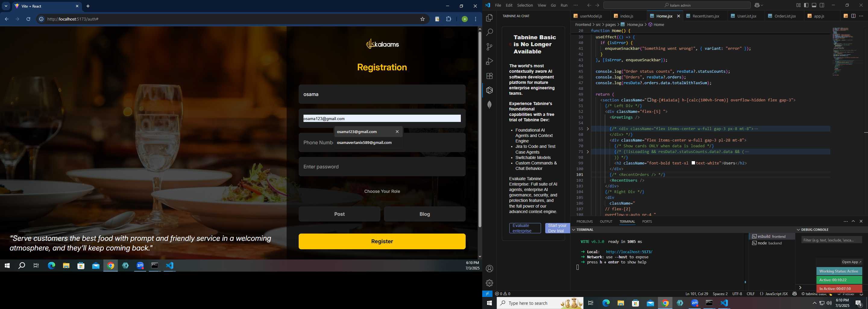View site information icon in address bar

pyautogui.click(x=41, y=19)
